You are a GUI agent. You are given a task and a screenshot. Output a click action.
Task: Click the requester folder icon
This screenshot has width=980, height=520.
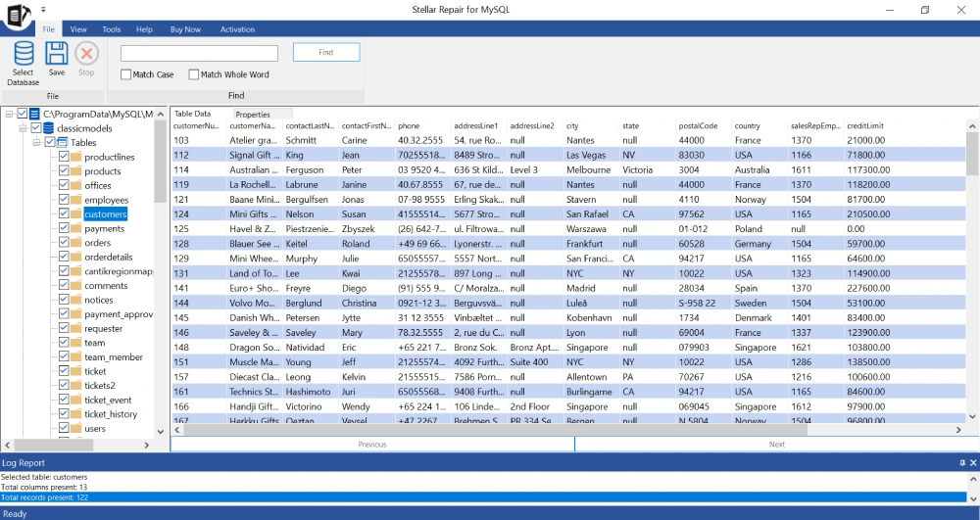(x=76, y=328)
